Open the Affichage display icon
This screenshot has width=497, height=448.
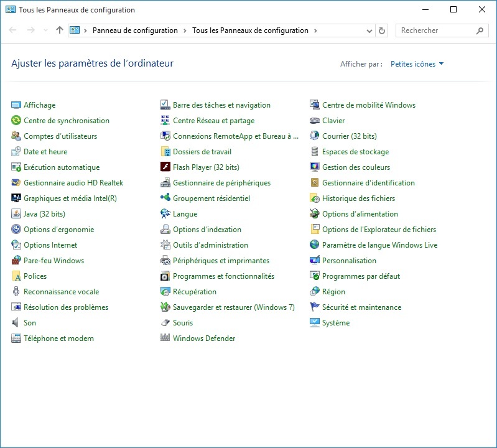point(16,105)
